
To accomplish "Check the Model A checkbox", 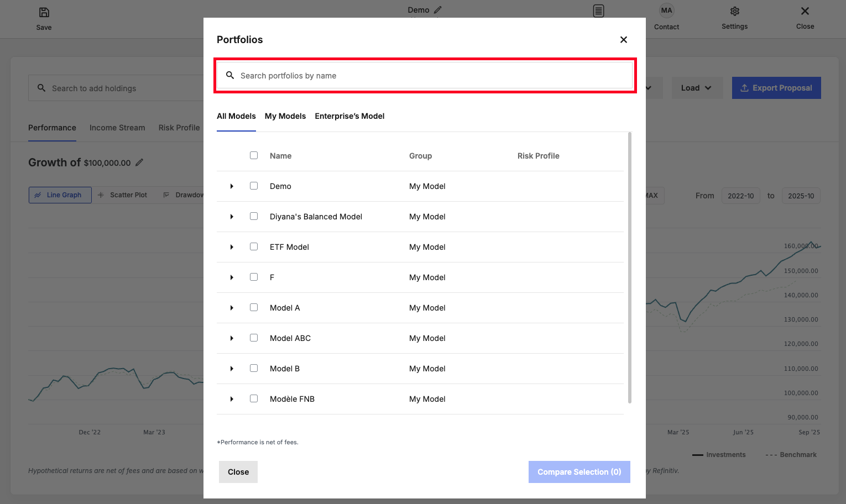I will coord(254,307).
